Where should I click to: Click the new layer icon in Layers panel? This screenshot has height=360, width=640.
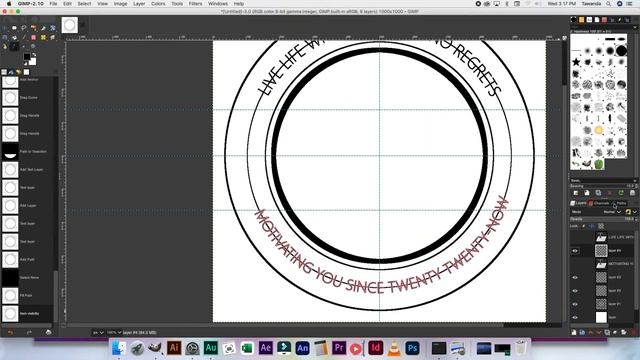(x=574, y=332)
